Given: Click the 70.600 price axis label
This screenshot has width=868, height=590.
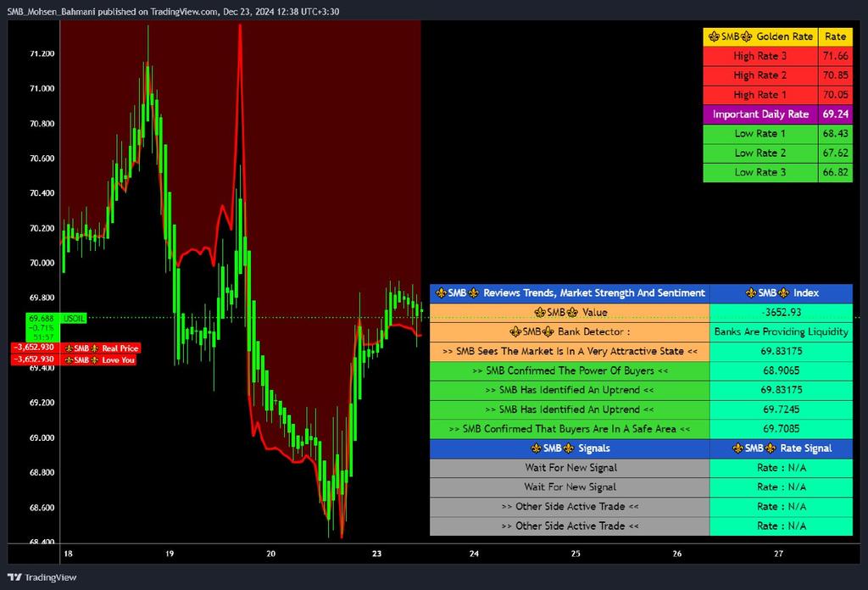Looking at the screenshot, I should 42,159.
